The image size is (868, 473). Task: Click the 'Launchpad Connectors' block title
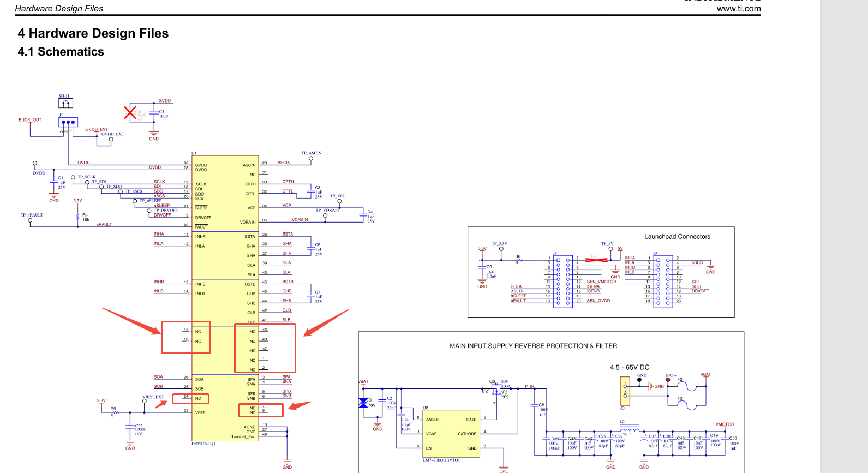click(x=677, y=237)
